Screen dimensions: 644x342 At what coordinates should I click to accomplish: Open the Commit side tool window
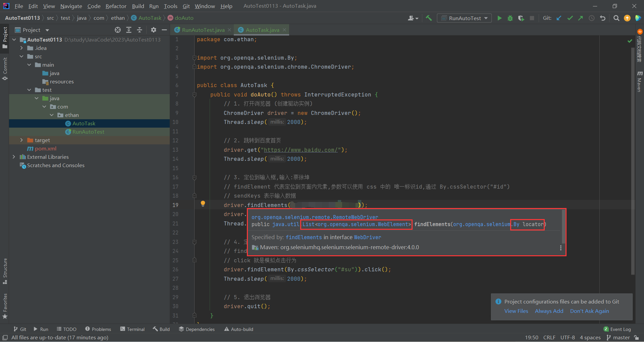click(x=5, y=69)
